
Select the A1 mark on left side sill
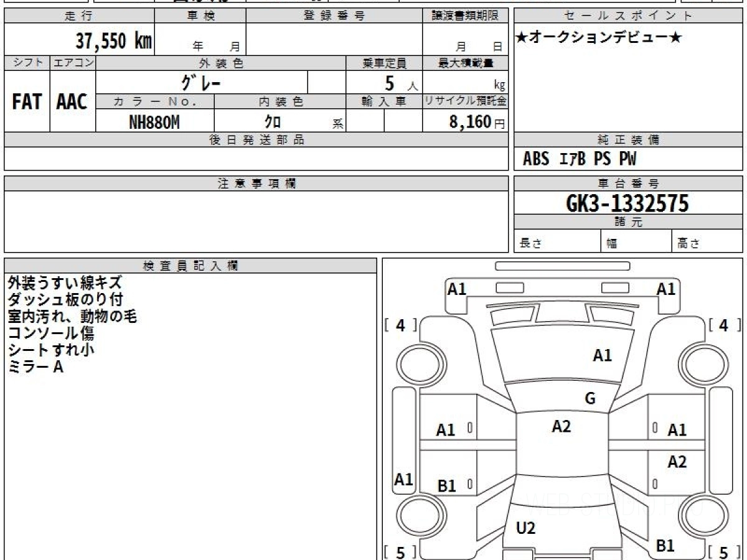pos(404,480)
